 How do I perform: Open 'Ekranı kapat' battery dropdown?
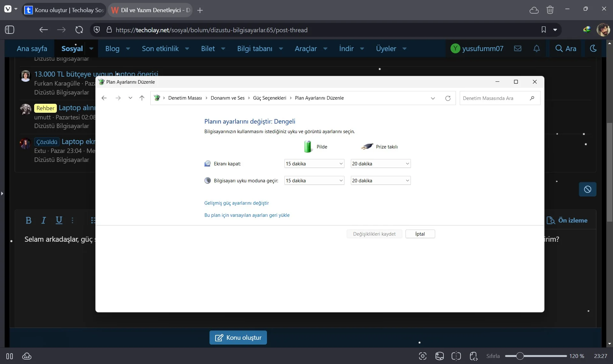click(x=314, y=163)
